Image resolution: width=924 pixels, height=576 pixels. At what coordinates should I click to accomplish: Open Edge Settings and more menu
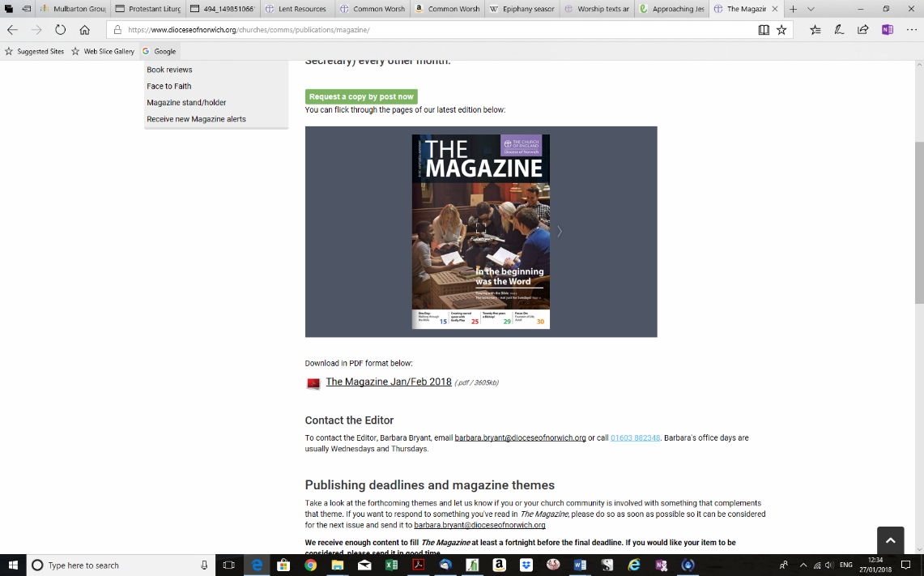[912, 30]
